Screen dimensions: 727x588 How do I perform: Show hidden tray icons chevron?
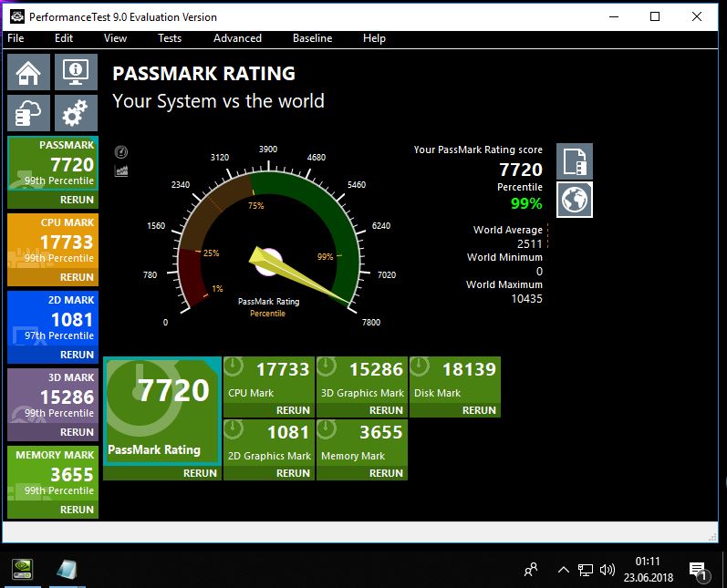[x=564, y=570]
